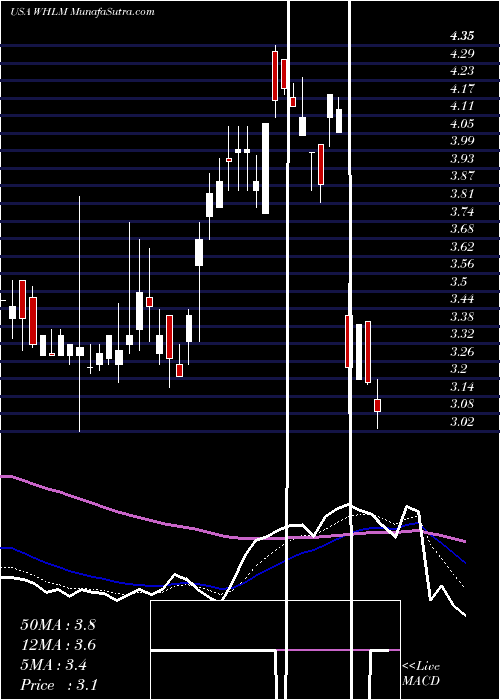The height and width of the screenshot is (700, 500).
Task: Select the 4.11 price axis label
Action: [x=462, y=106]
